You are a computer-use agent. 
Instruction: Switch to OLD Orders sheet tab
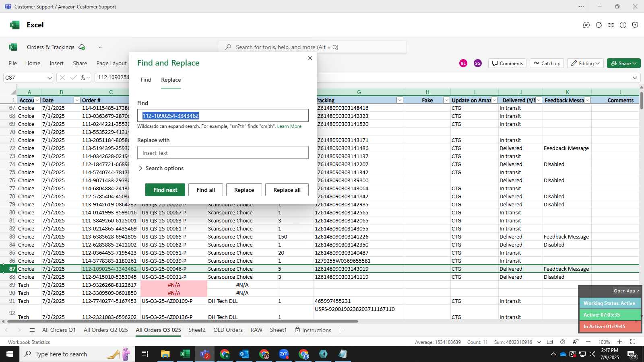[228, 330]
